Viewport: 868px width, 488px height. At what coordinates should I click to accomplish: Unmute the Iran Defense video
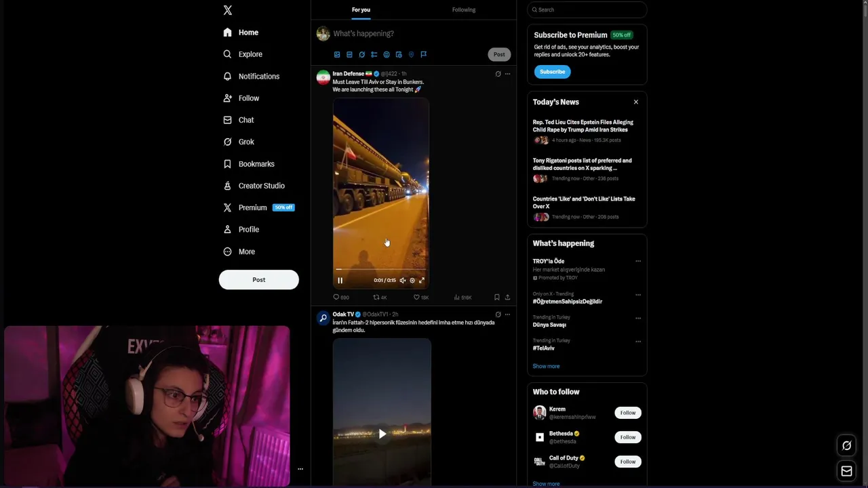pyautogui.click(x=402, y=281)
